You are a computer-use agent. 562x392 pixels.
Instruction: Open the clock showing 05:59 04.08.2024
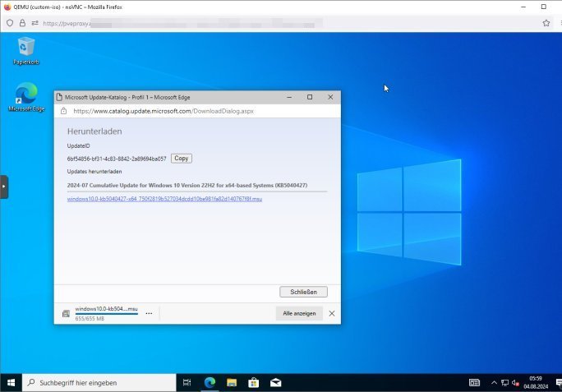tap(536, 383)
